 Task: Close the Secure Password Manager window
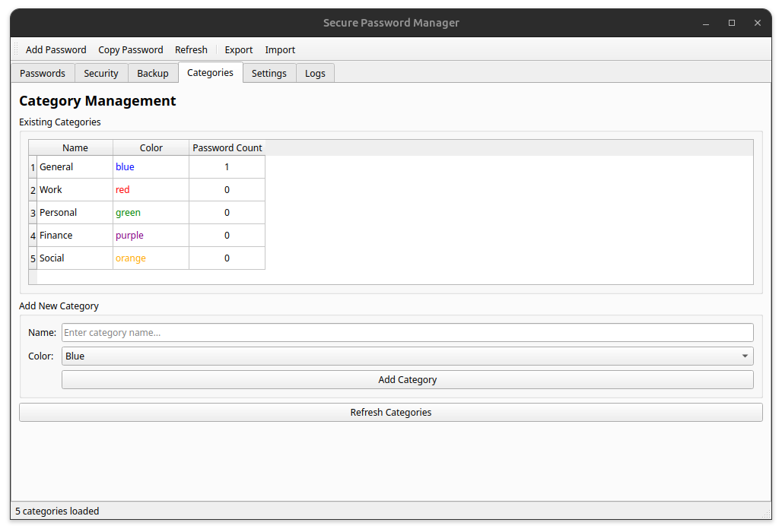click(758, 23)
